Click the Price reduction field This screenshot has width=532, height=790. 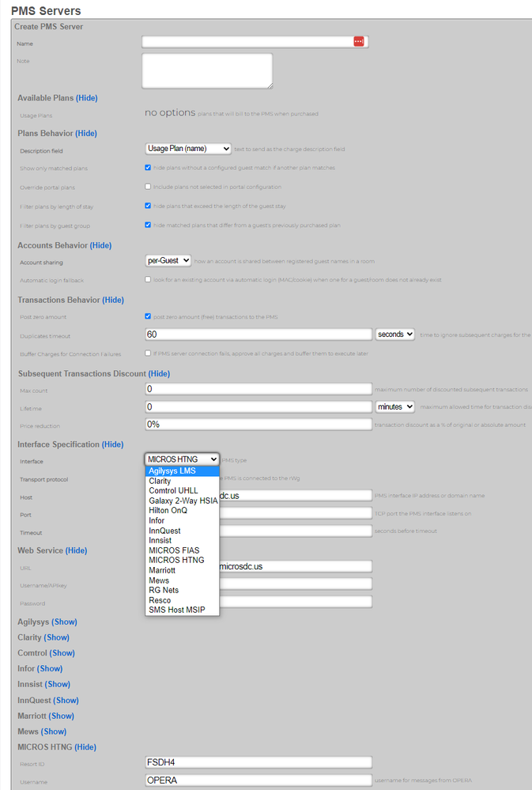(x=258, y=425)
